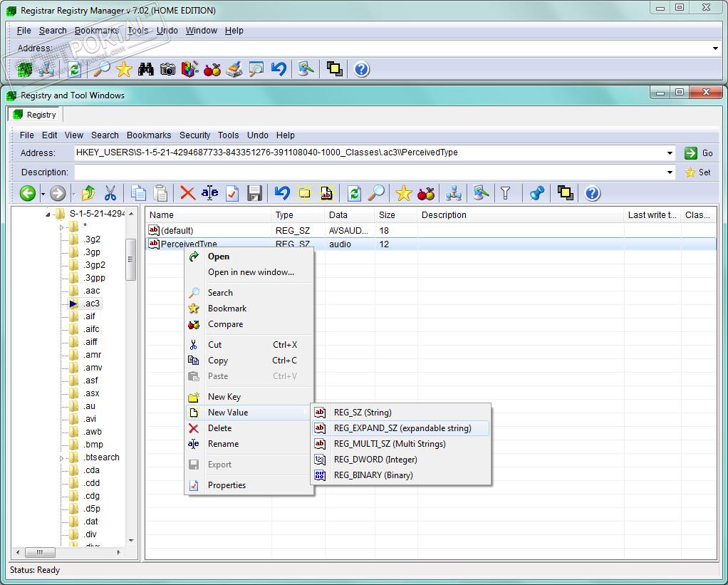Choose REG_DWORD (Integer) value type

401,460
